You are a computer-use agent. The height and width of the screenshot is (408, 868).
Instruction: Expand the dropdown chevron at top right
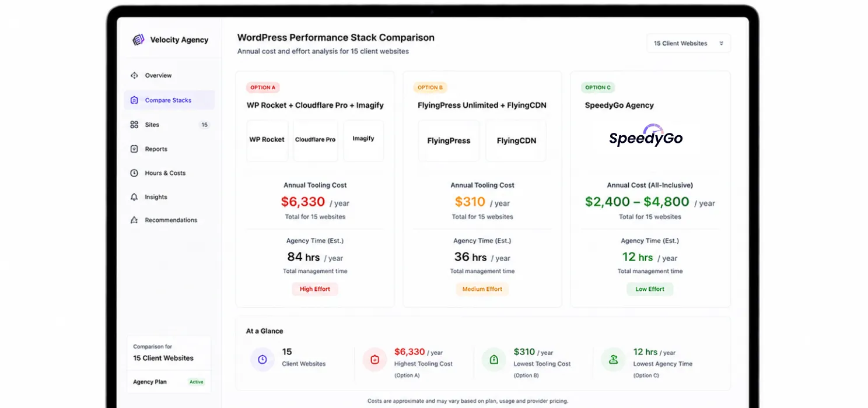(x=721, y=44)
